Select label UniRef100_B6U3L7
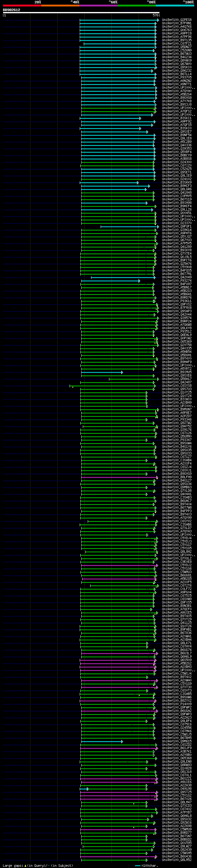 click(177, 653)
